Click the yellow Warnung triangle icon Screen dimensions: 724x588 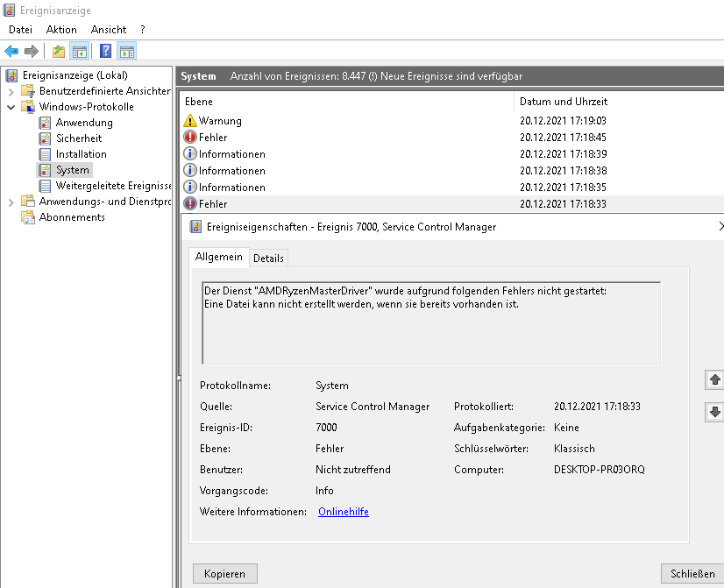click(190, 121)
